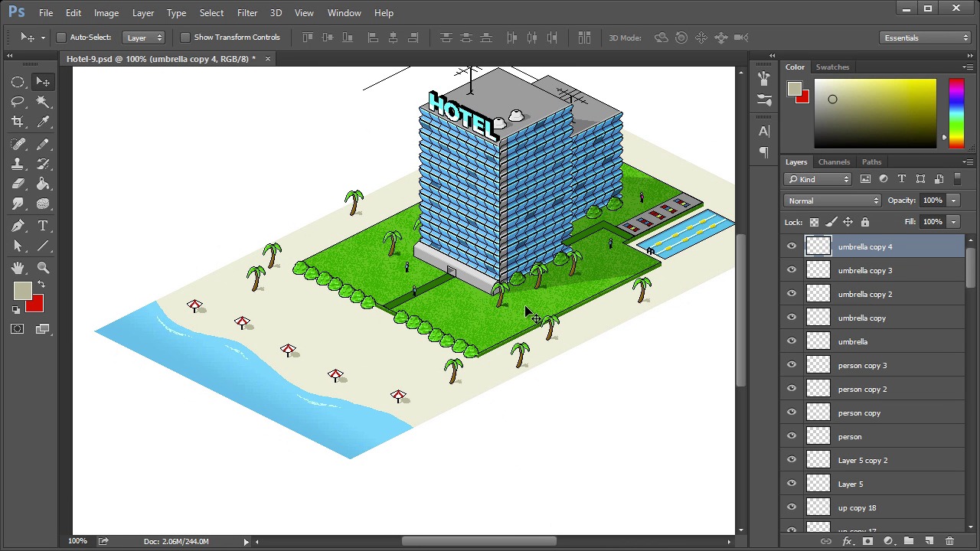Click the red background color swatch

pos(35,306)
